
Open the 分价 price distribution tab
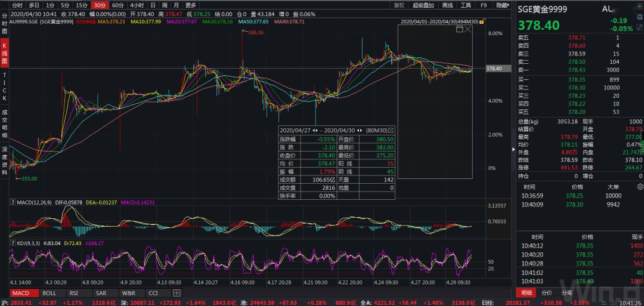pyautogui.click(x=547, y=293)
